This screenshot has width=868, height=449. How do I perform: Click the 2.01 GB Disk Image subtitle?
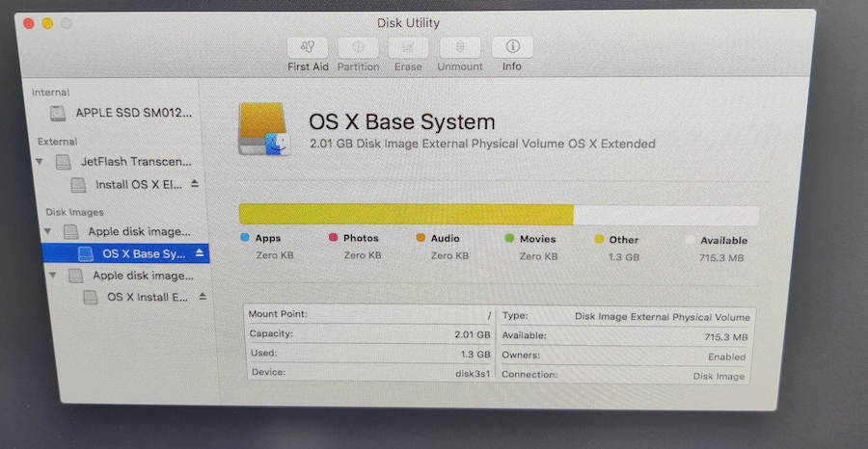pyautogui.click(x=481, y=144)
